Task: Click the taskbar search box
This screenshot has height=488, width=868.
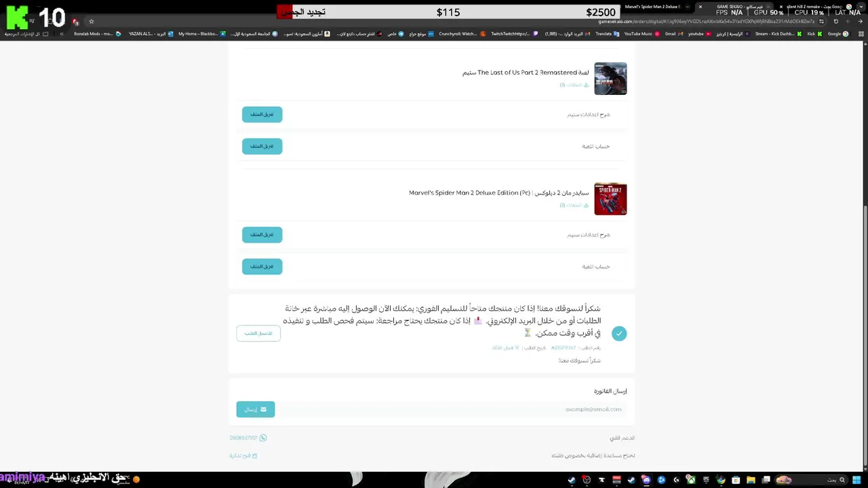Action: 811,480
